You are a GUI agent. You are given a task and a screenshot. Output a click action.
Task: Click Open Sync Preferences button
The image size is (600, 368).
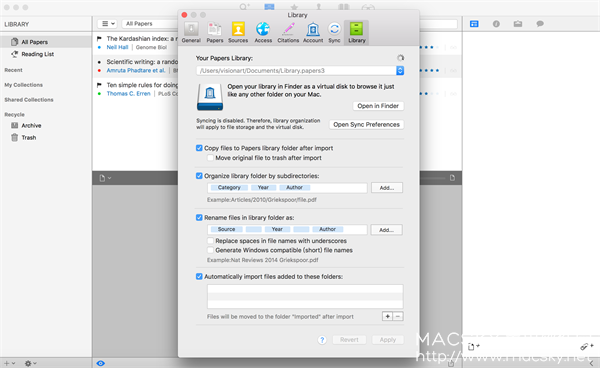pos(366,125)
